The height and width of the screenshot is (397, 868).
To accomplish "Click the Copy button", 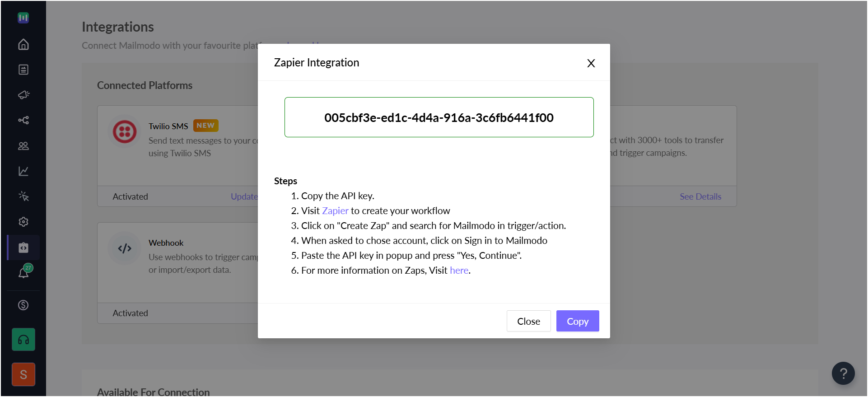I will (578, 321).
